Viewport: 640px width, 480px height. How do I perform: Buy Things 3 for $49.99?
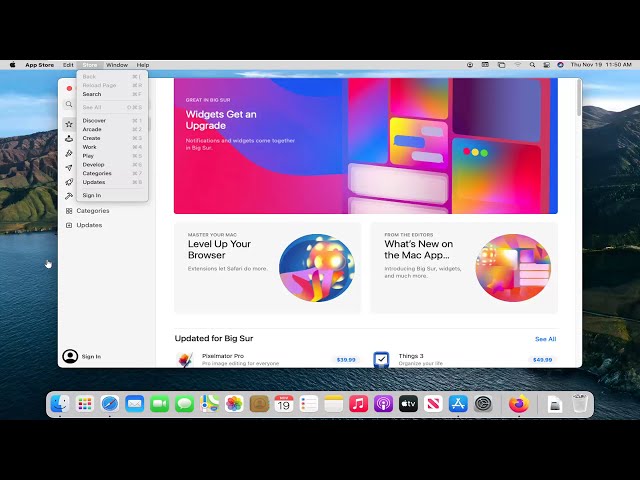point(542,360)
